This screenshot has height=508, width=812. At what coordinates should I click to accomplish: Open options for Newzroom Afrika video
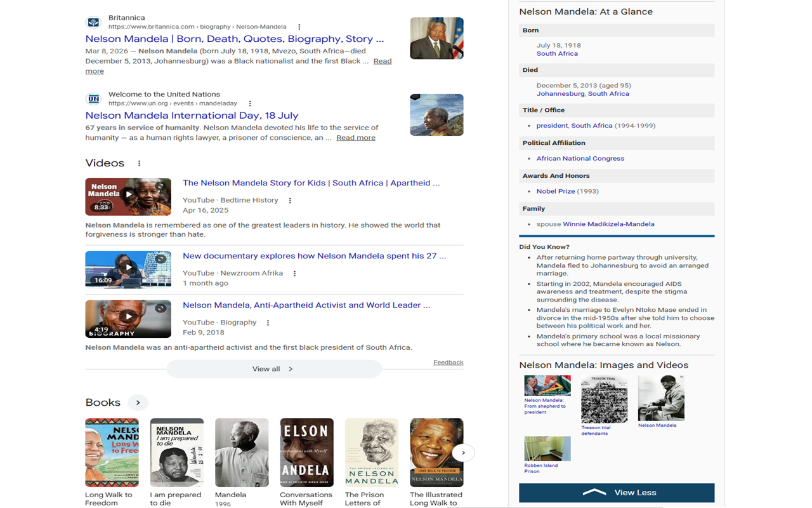point(294,274)
